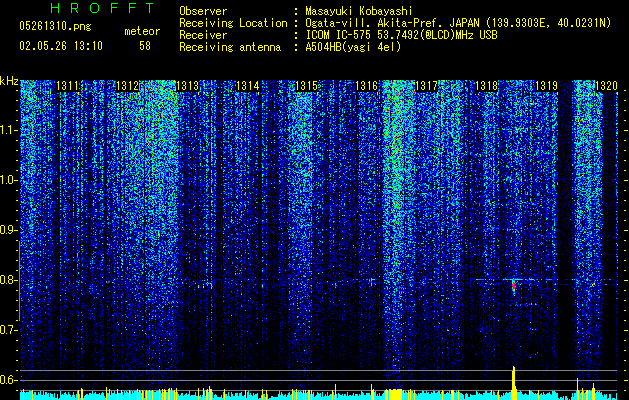
Task: Click the 1319 time marker
Action: (x=546, y=86)
